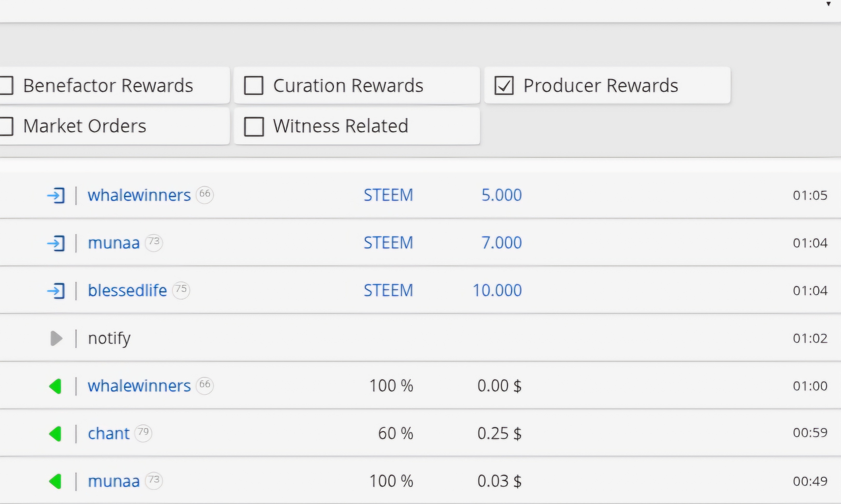The image size is (841, 504).
Task: Click the notify operation row label
Action: (x=109, y=338)
